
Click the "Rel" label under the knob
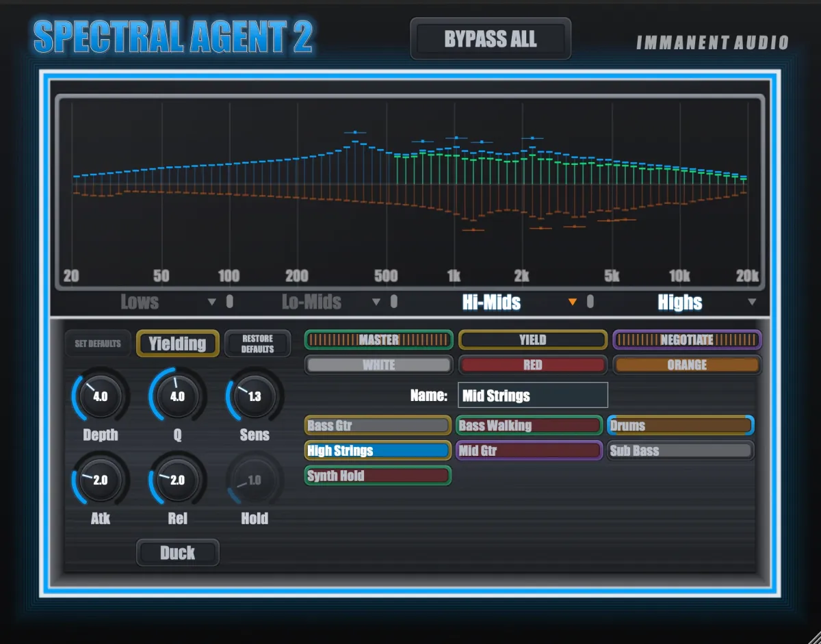tap(177, 519)
